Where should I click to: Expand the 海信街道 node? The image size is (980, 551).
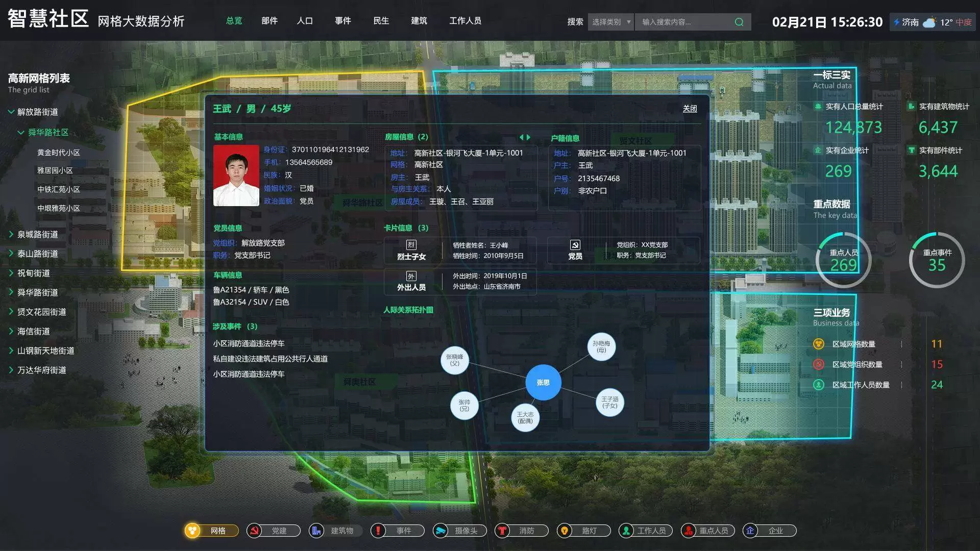[11, 331]
